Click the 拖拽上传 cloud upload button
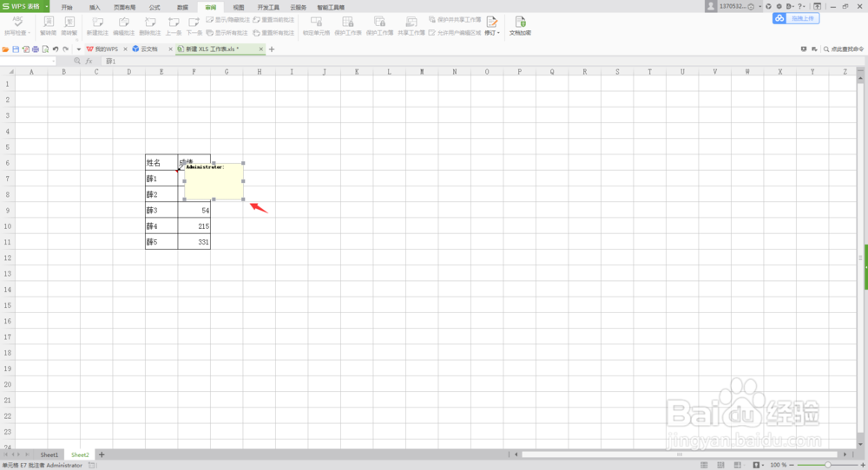868x470 pixels. pyautogui.click(x=796, y=19)
